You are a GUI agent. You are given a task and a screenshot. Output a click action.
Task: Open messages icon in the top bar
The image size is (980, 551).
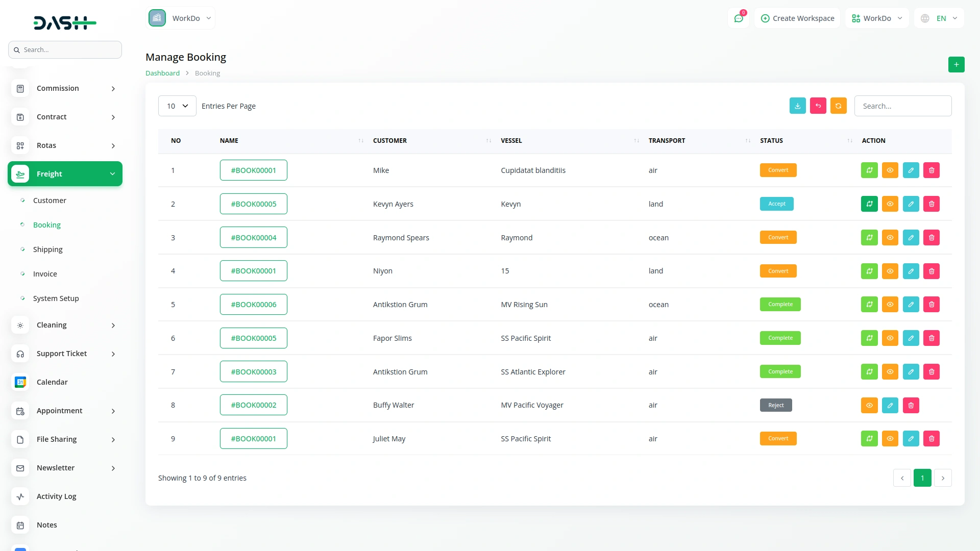(739, 18)
